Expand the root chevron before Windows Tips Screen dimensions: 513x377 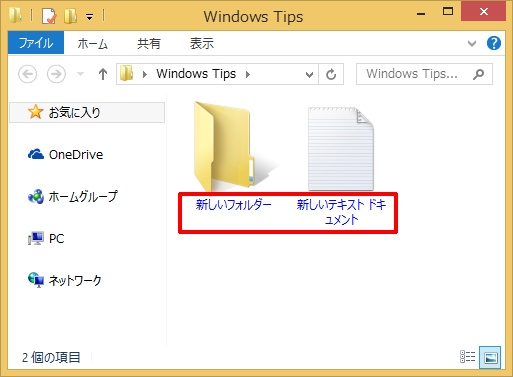[x=145, y=74]
